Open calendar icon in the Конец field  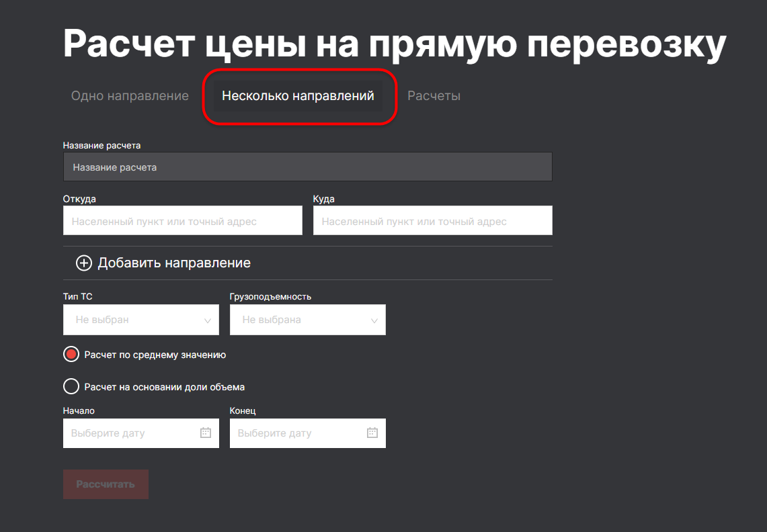pos(372,433)
